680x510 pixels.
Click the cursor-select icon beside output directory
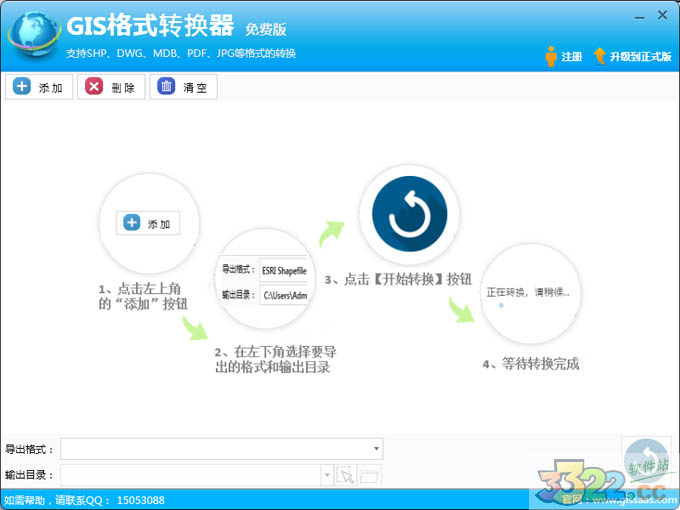tap(346, 475)
